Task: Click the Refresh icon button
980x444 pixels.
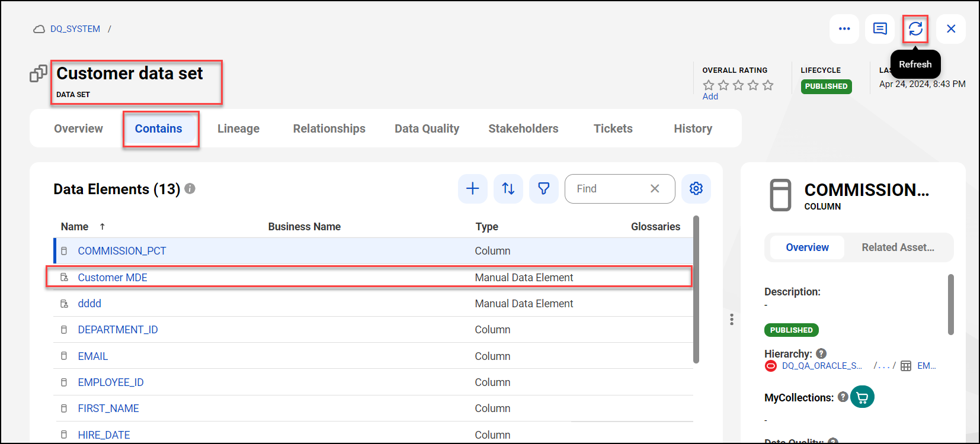Action: pos(915,29)
